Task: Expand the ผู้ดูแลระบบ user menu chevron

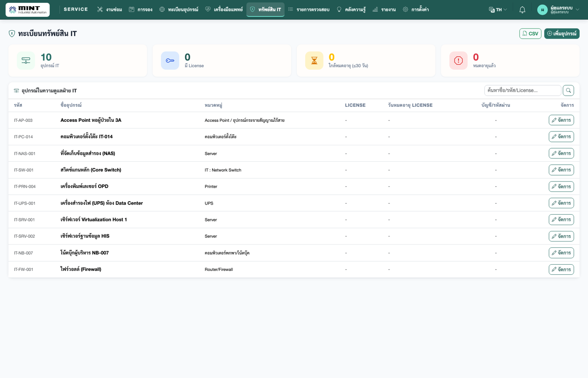Action: [577, 10]
